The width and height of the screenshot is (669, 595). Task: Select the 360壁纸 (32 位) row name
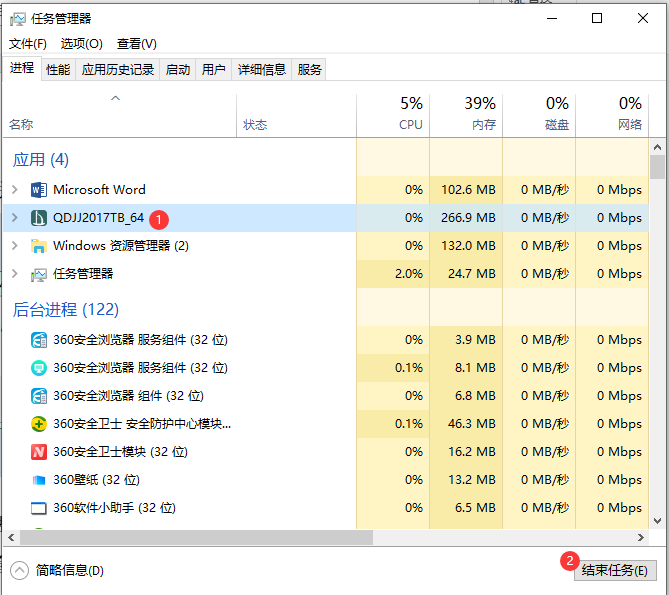(x=96, y=480)
